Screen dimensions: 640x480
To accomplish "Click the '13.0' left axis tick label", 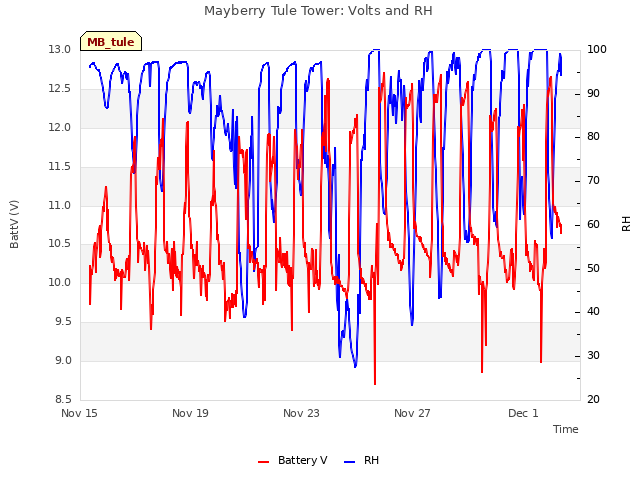I will click(60, 49).
